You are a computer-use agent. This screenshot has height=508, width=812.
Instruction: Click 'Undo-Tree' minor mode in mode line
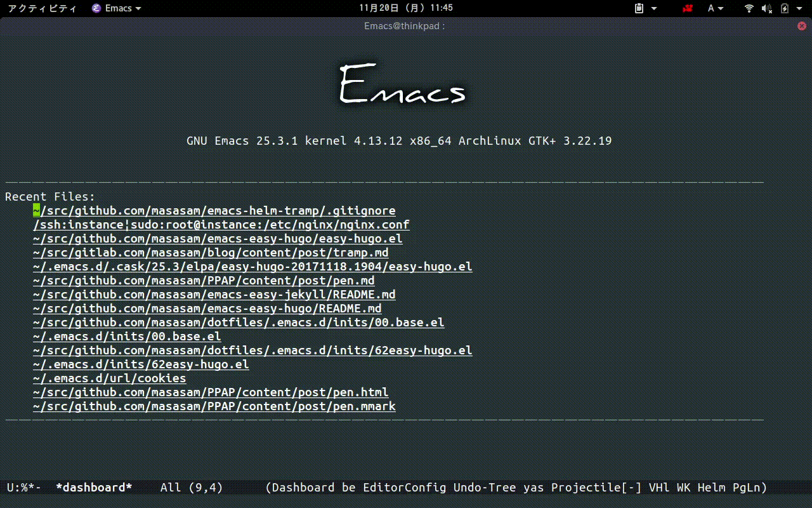[485, 488]
